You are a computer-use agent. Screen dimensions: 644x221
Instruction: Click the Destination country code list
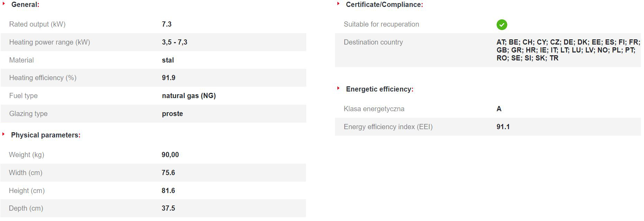click(568, 50)
